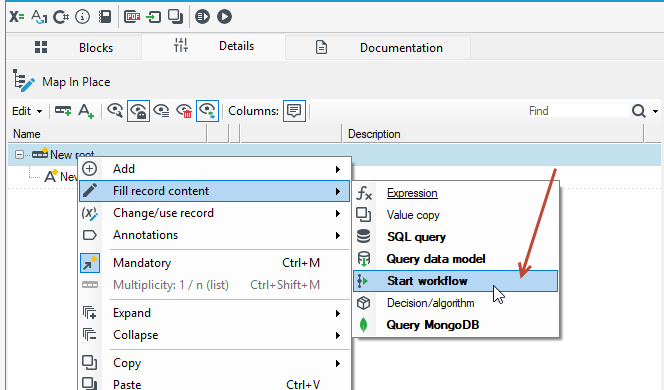Click the notebook icon in top toolbar
Image resolution: width=664 pixels, height=390 pixels.
pyautogui.click(x=105, y=17)
